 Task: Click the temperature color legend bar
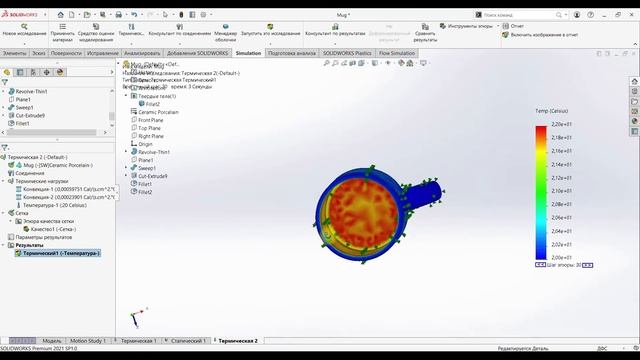click(541, 193)
